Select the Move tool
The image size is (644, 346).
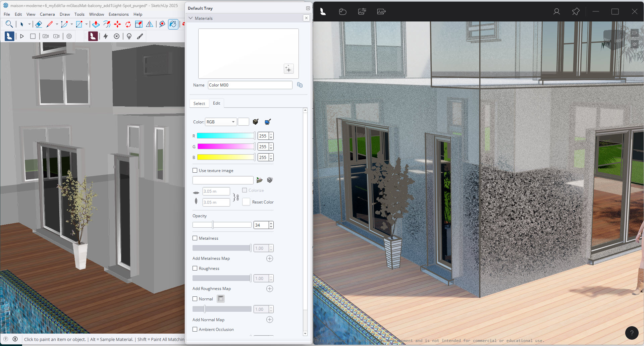coord(117,24)
